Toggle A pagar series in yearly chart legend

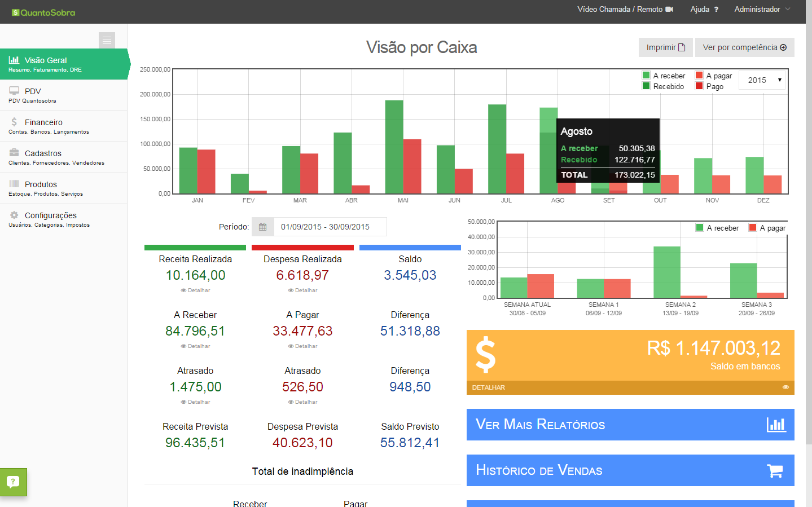(714, 76)
